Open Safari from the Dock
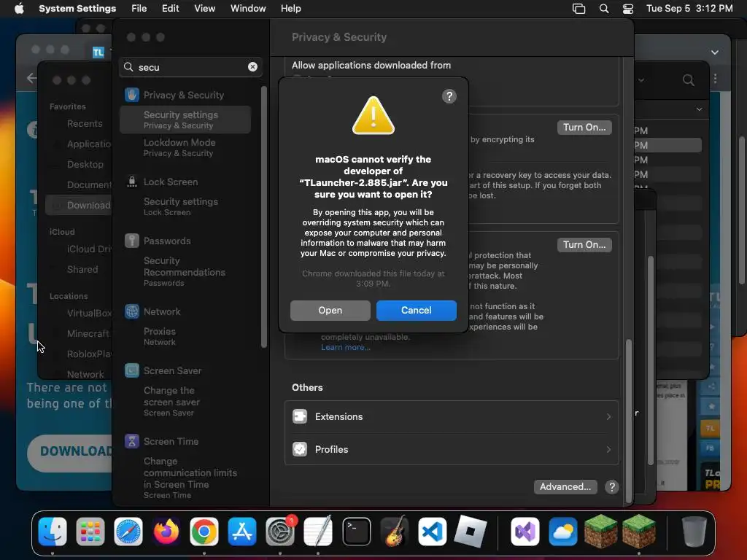 coord(128,531)
